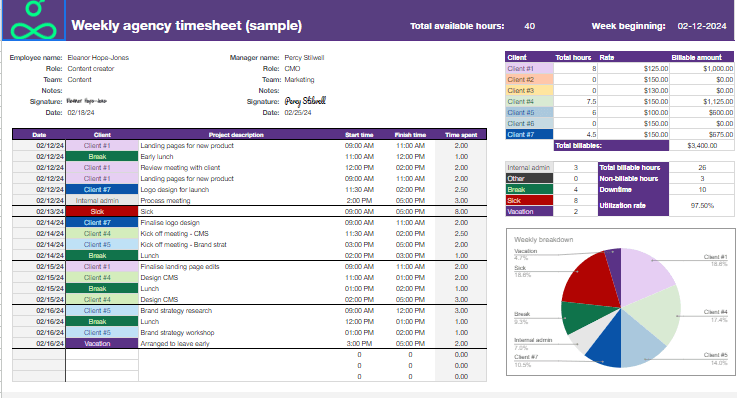The height and width of the screenshot is (398, 737).
Task: Click the Client #7 dark blue summary swatch
Action: click(529, 134)
